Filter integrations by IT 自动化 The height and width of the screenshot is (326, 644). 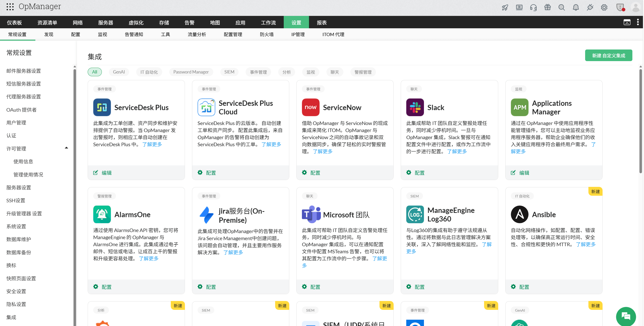click(149, 72)
